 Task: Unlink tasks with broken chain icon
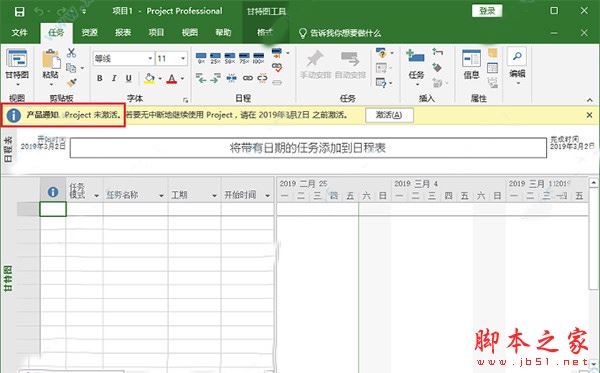[262, 78]
